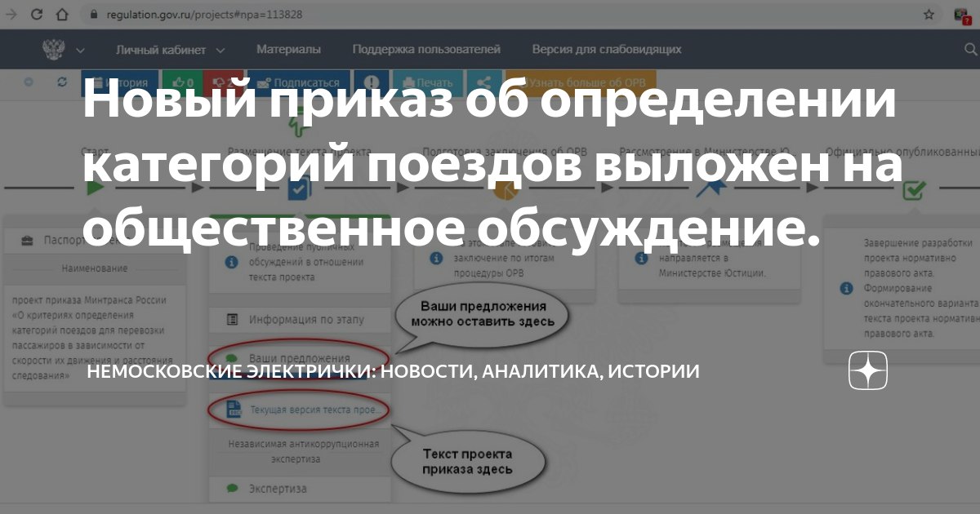This screenshot has height=514, width=980.
Task: Reload the page in the browser
Action: pos(38,15)
